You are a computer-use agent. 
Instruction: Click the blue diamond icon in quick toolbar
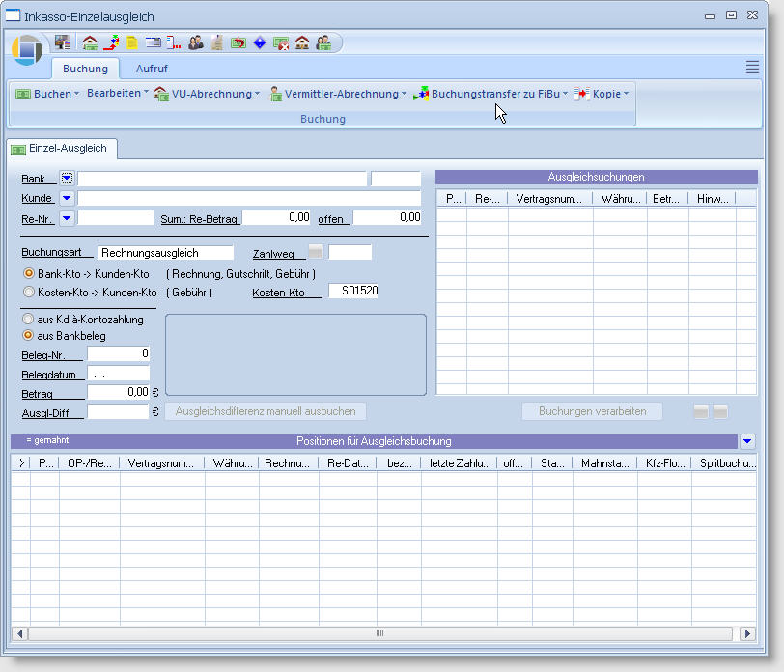coord(260,42)
